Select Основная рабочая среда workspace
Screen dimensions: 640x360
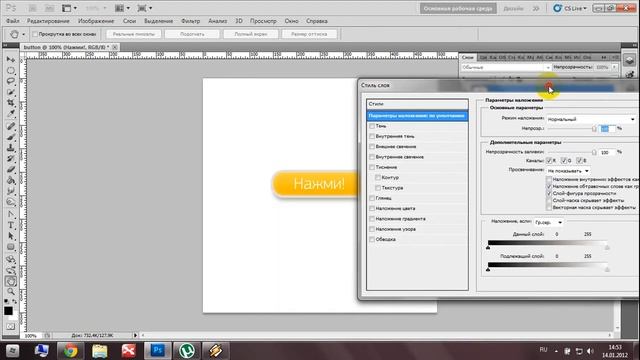(x=458, y=9)
